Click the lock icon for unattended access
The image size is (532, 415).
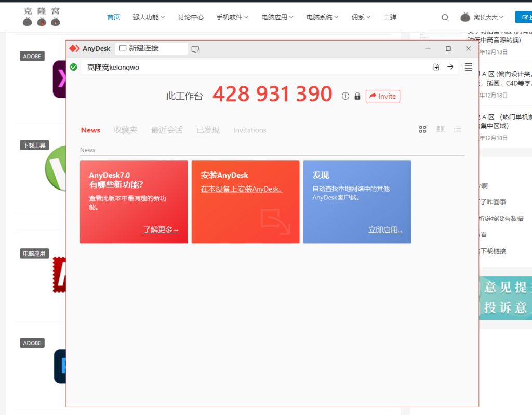pos(357,96)
